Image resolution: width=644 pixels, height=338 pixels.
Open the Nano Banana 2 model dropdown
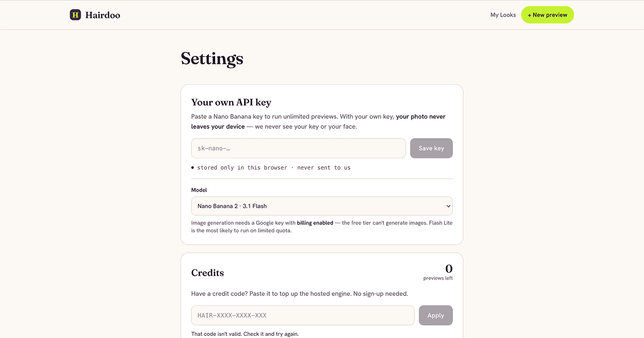coord(322,206)
